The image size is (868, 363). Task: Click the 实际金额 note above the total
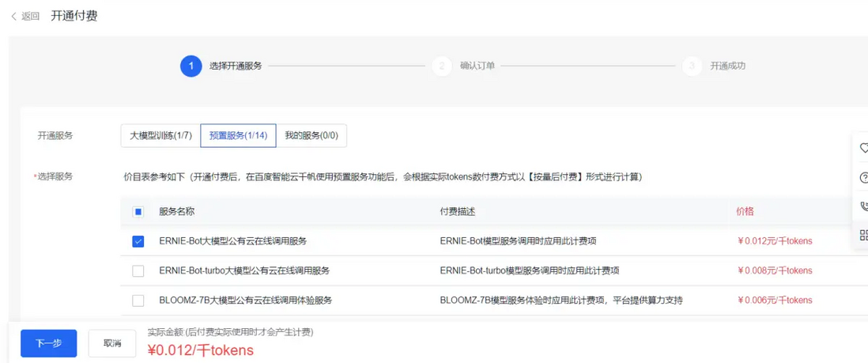[x=230, y=332]
